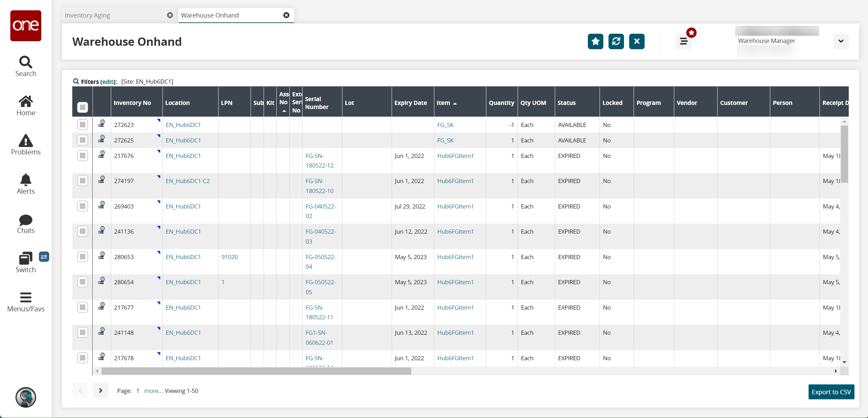Close the report with the teal X button

637,41
